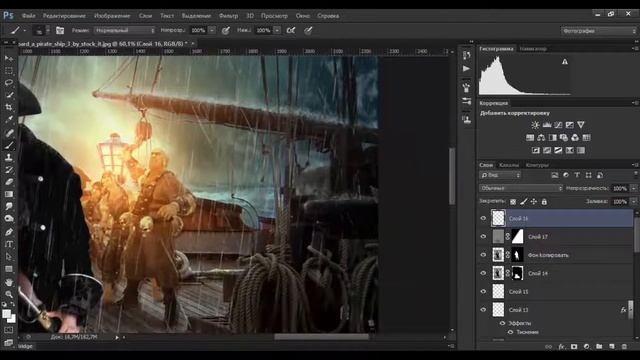
Task: Select the Eyedropper tool
Action: 9,120
